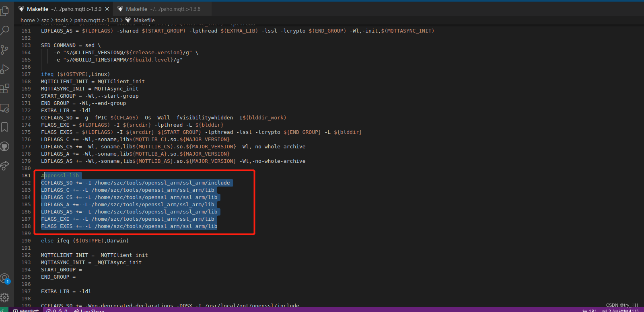Open the Manage settings gear
The height and width of the screenshot is (312, 644).
tap(5, 298)
